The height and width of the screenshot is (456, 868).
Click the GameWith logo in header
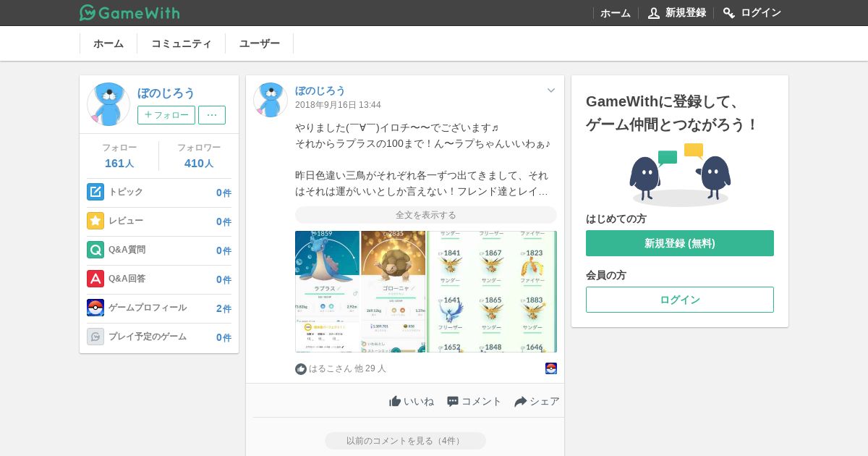point(129,12)
